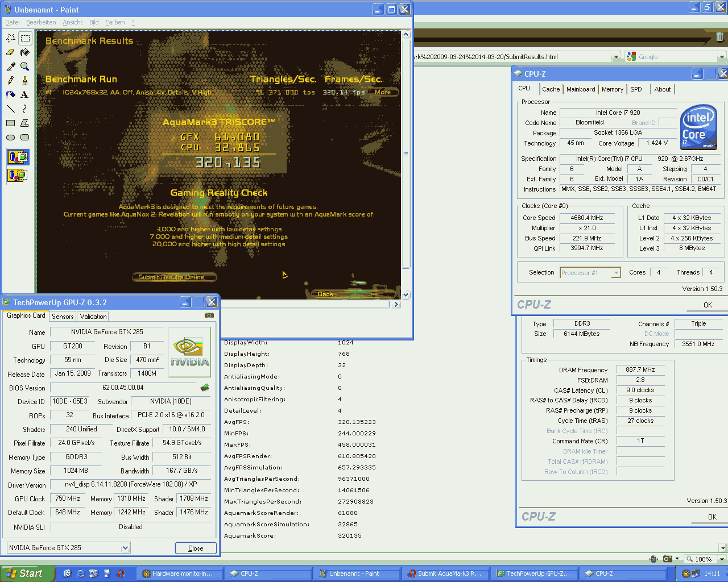Switch to Submit AquaMark3 browser taskbar button
The width and height of the screenshot is (728, 582).
tap(445, 573)
